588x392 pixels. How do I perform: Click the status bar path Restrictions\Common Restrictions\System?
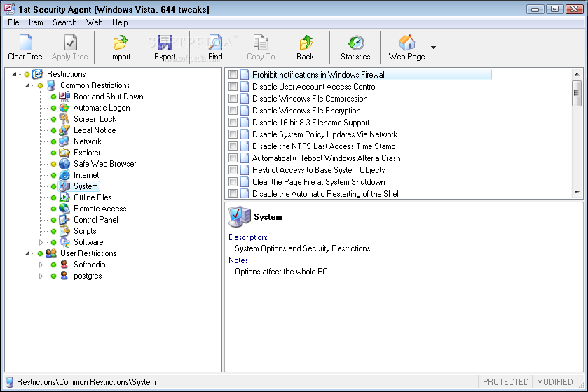click(86, 382)
